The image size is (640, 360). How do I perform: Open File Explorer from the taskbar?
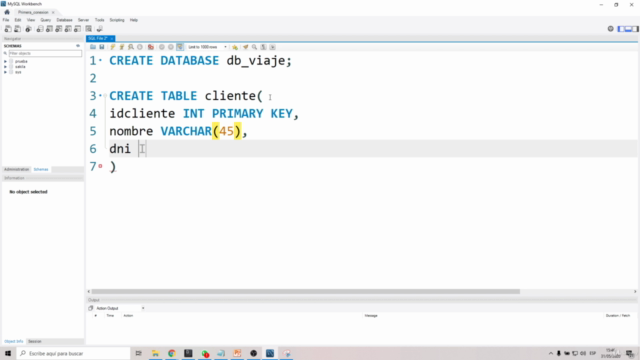[x=156, y=353]
